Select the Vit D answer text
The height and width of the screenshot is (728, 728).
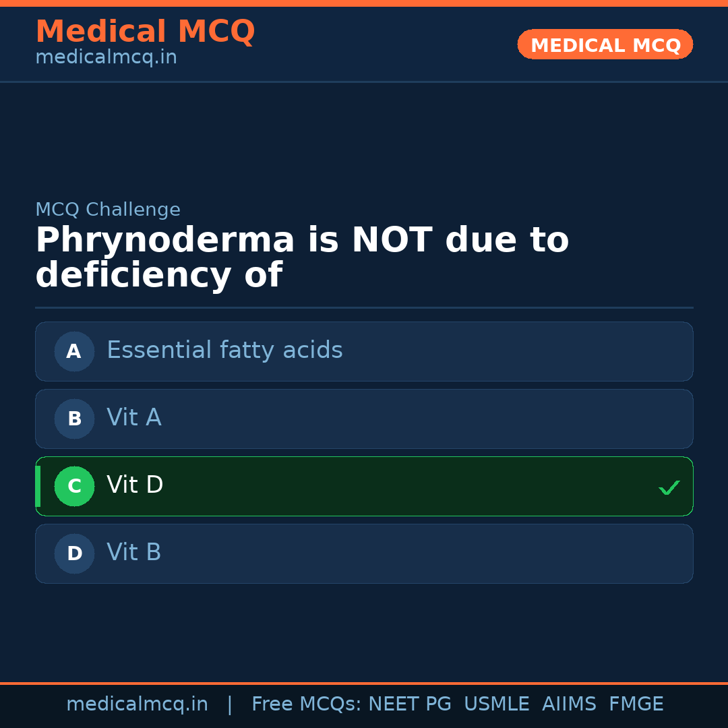pyautogui.click(x=135, y=485)
